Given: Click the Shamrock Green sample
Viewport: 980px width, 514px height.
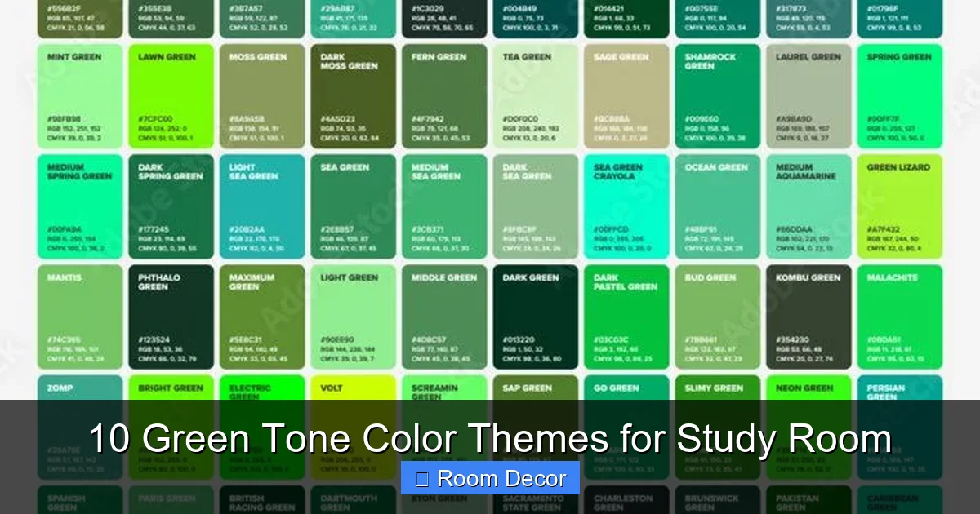Looking at the screenshot, I should pos(717,95).
